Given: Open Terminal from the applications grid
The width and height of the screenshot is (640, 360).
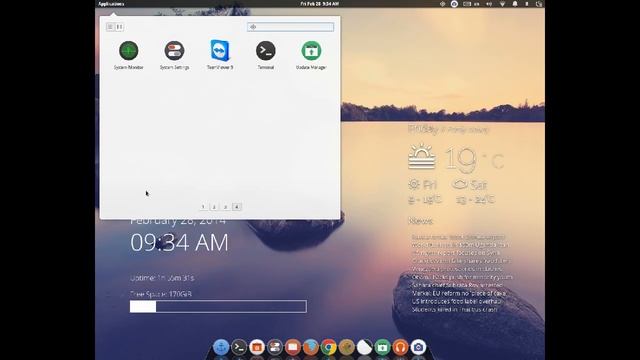Looking at the screenshot, I should pyautogui.click(x=266, y=55).
